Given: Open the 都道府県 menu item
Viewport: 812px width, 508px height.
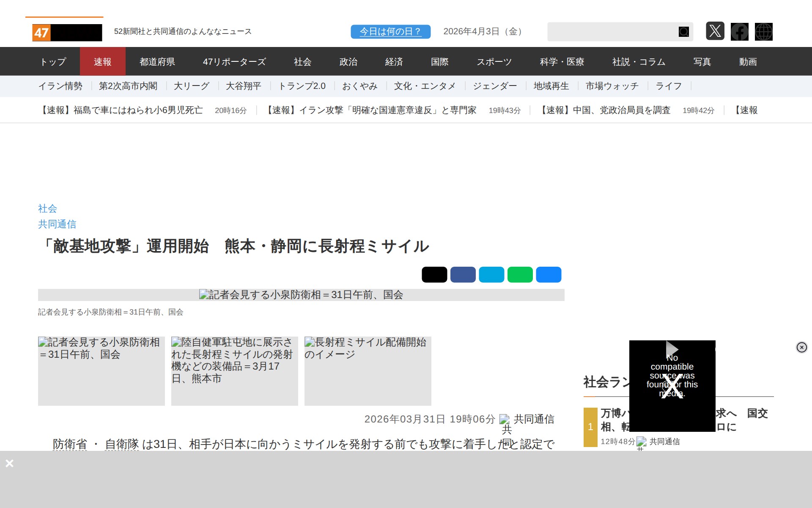Looking at the screenshot, I should 157,62.
